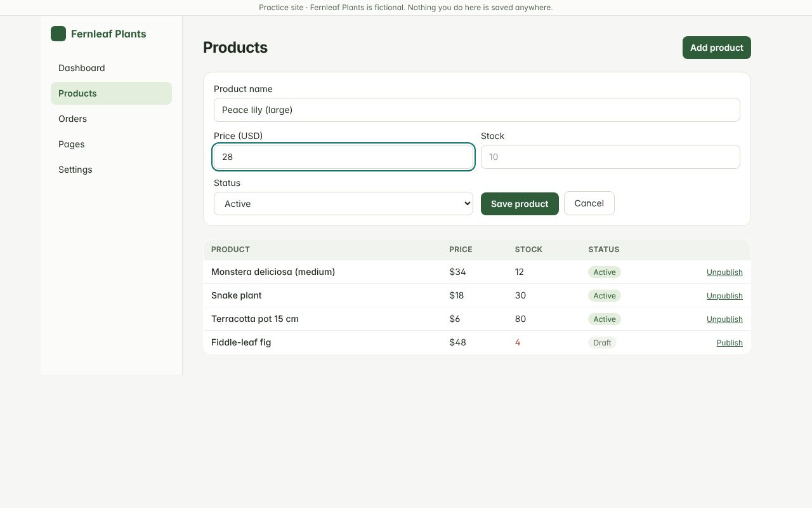Click the STOCK column header
This screenshot has height=508, width=812.
(528, 250)
